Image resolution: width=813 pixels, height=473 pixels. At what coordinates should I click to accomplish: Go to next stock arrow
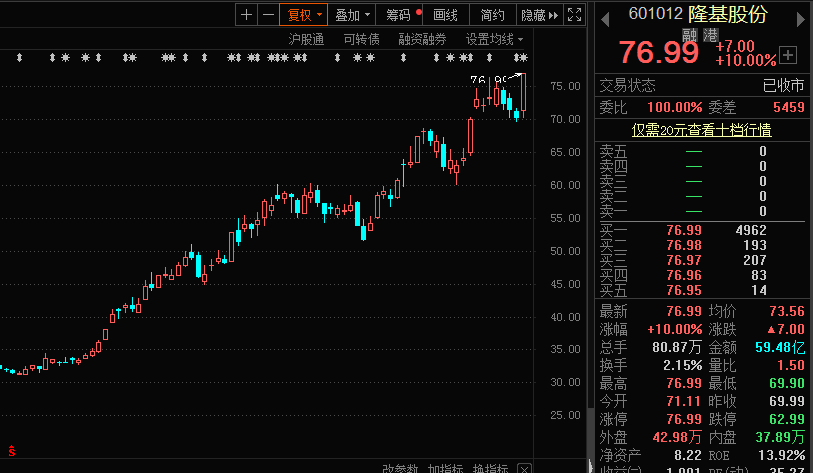coord(800,20)
